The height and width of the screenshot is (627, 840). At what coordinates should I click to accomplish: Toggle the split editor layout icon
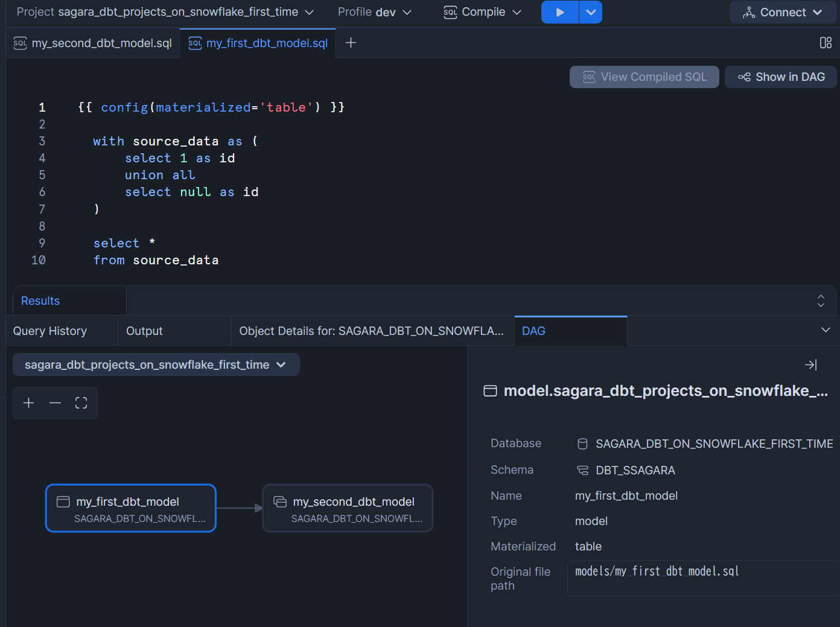(826, 43)
